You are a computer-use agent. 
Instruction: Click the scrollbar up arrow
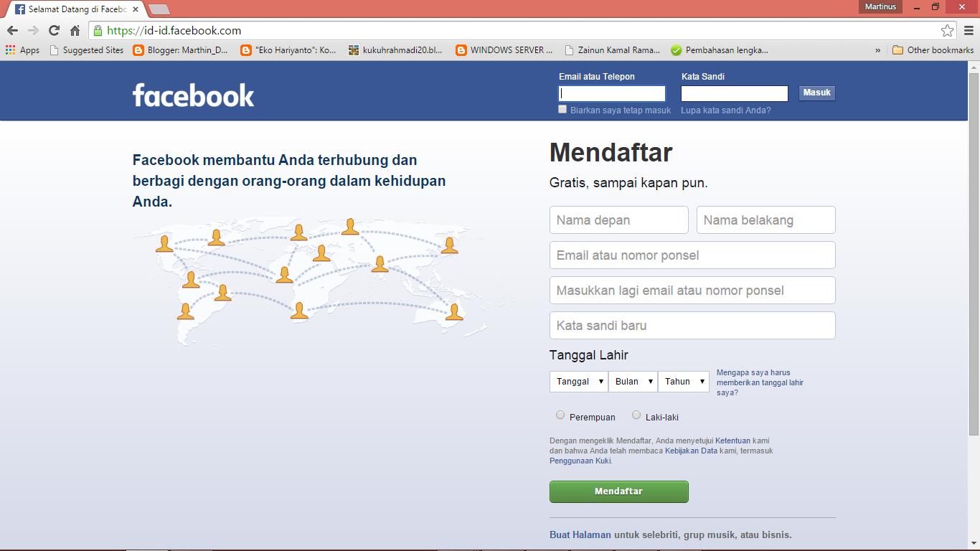click(974, 67)
